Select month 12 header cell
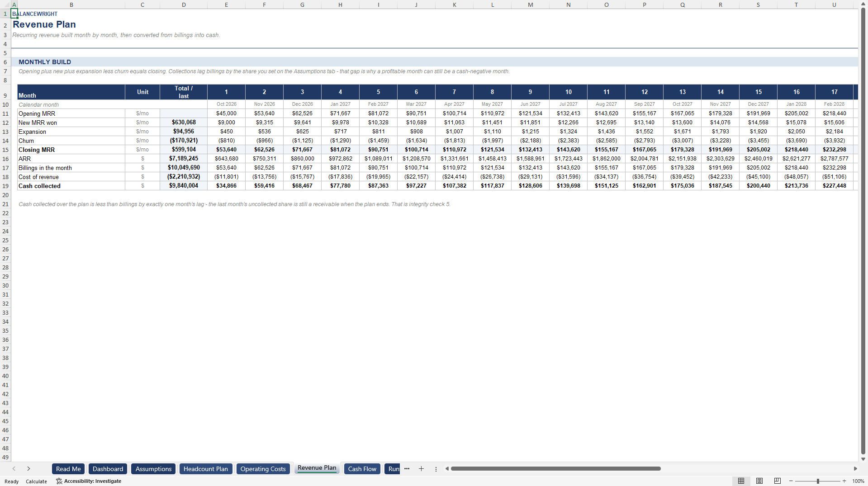Screen dimensions: 868x486 (644, 92)
